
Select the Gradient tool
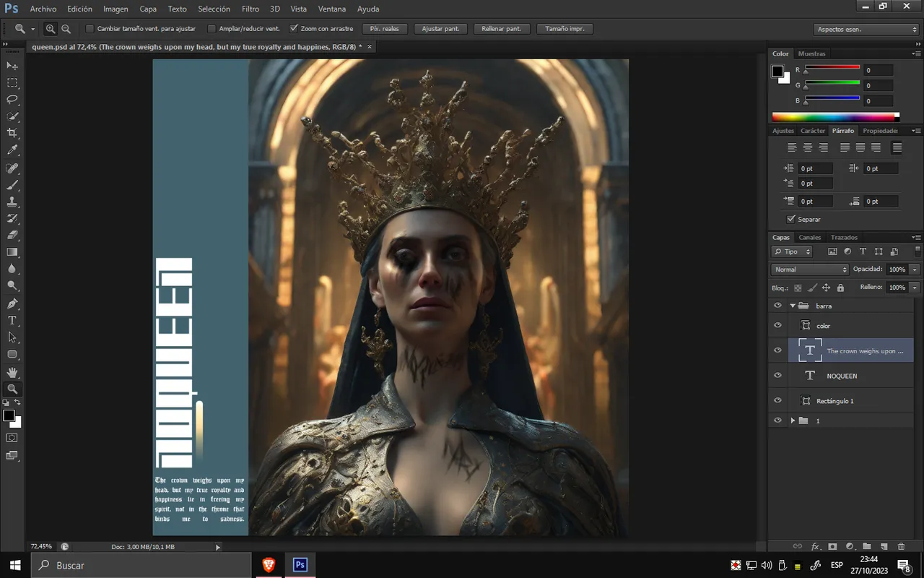[12, 252]
